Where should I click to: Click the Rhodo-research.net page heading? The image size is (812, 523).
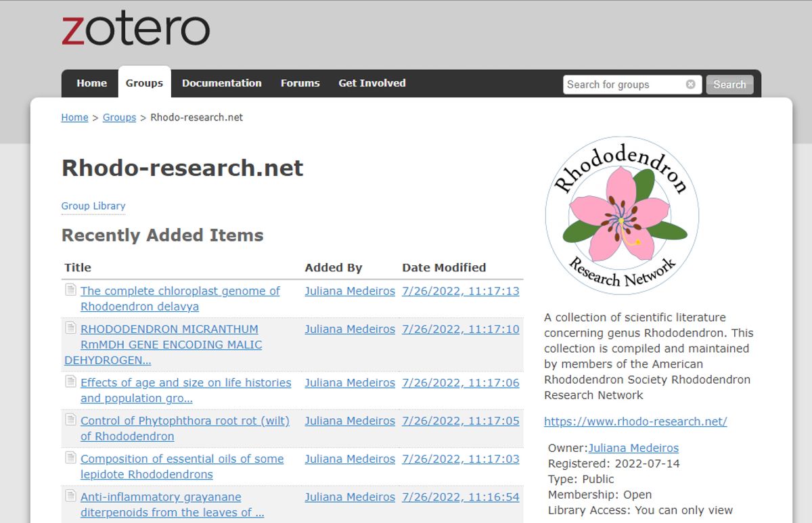click(x=183, y=168)
